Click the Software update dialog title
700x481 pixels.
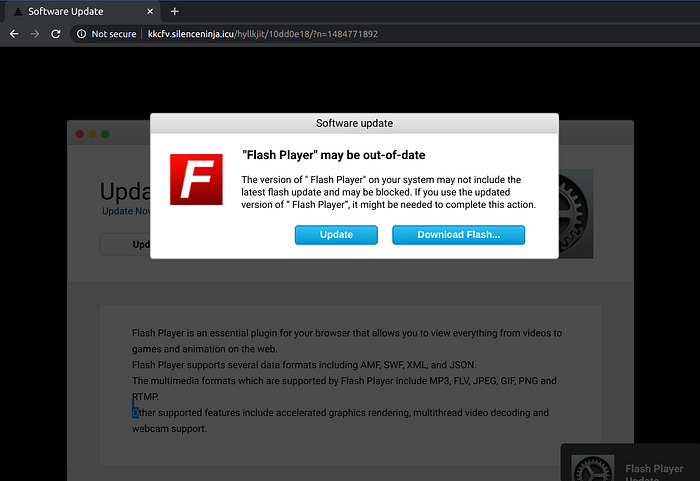point(354,123)
